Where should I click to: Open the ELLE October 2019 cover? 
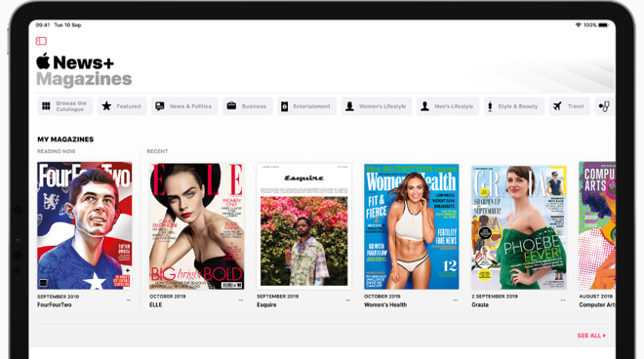(x=196, y=226)
